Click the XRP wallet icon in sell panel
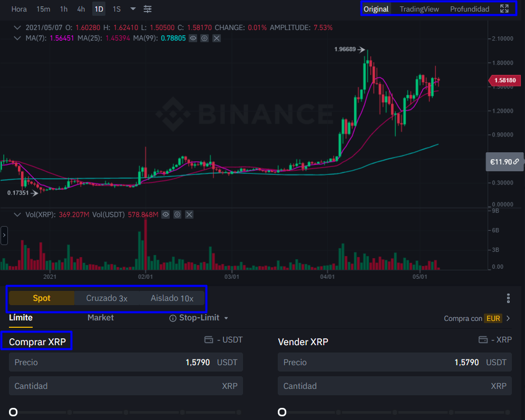 [483, 340]
